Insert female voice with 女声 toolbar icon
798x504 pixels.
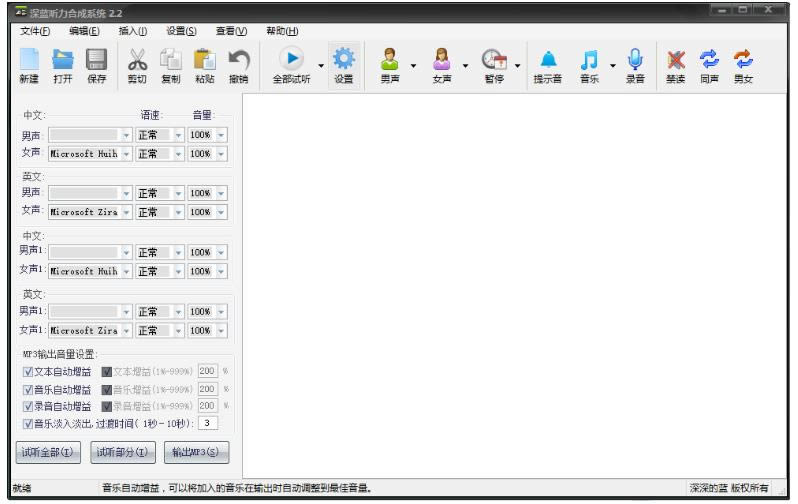click(442, 66)
